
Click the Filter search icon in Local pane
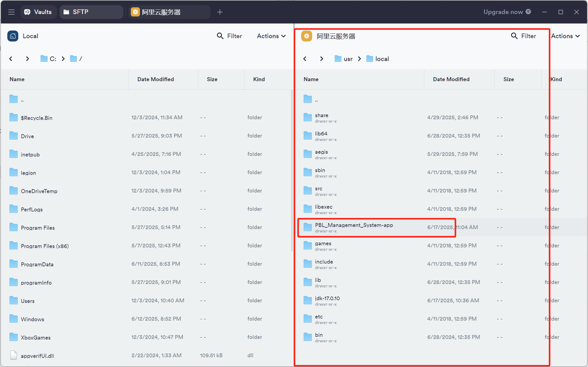(220, 36)
